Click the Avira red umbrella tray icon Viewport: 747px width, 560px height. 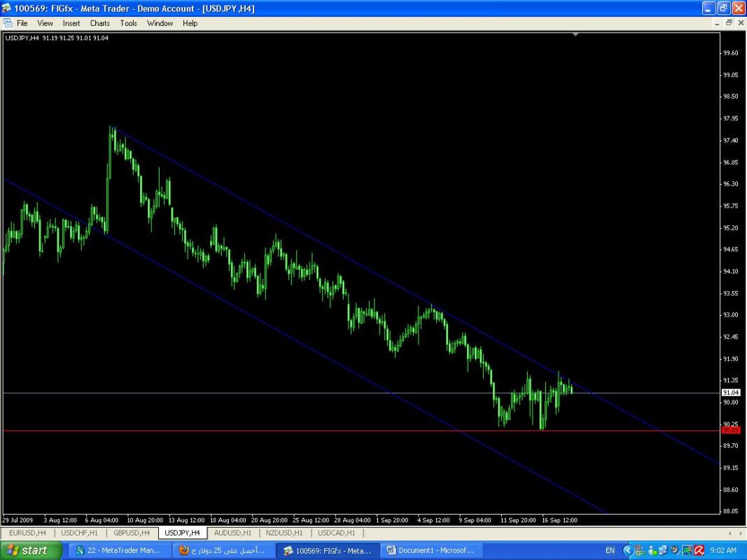click(x=699, y=550)
